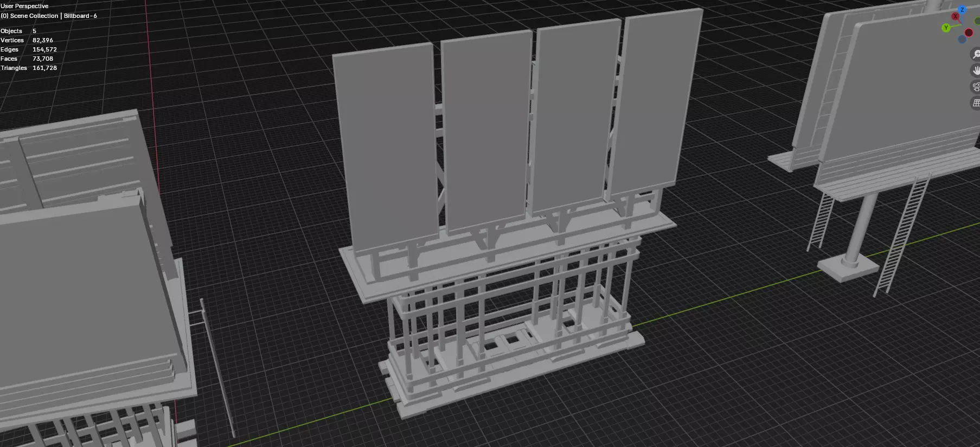Click the dark blue negative Z axis circle

click(x=962, y=39)
